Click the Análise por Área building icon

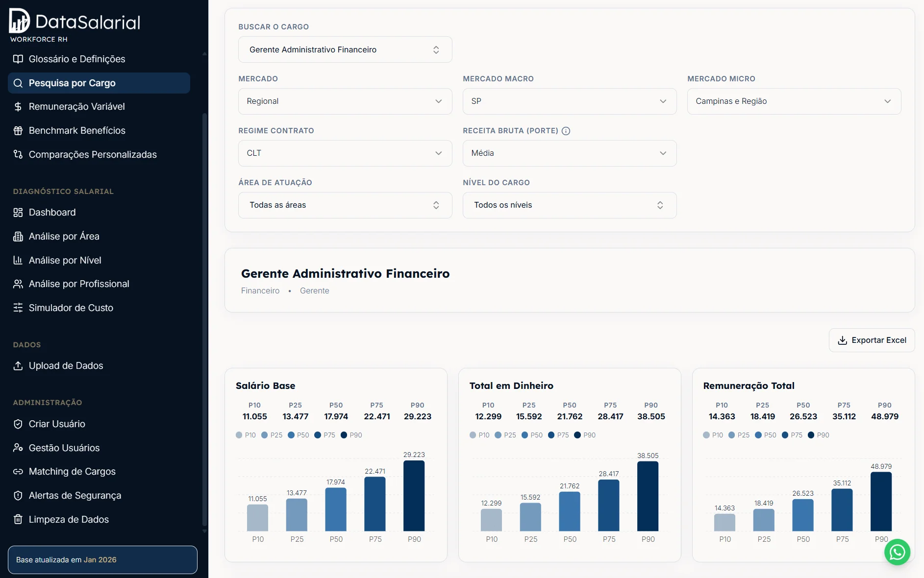pyautogui.click(x=18, y=237)
